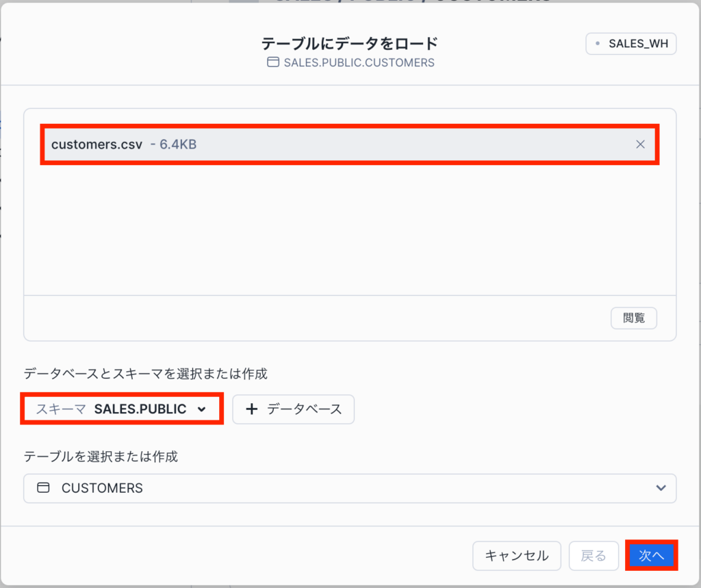This screenshot has height=588, width=701.
Task: Click the table icon in CUSTOMERS field
Action: (44, 488)
